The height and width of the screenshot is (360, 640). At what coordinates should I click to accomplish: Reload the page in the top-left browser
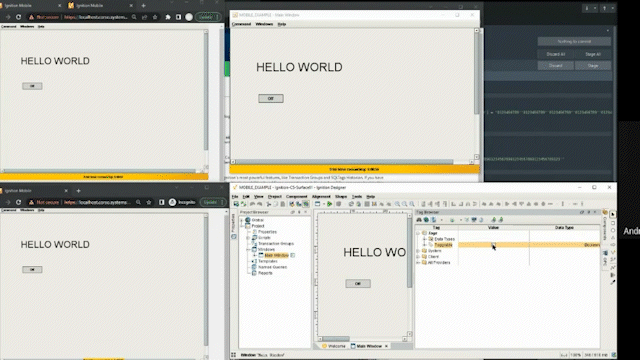click(18, 17)
